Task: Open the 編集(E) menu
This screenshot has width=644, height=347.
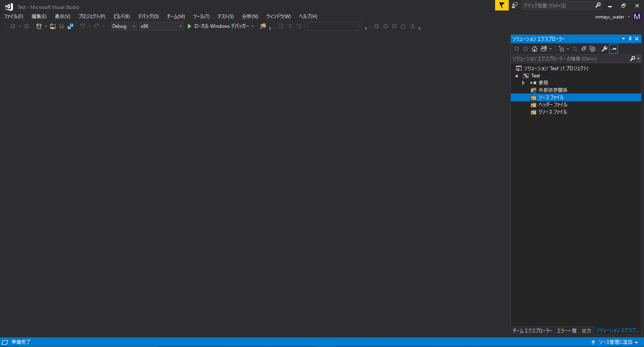Action: point(39,17)
